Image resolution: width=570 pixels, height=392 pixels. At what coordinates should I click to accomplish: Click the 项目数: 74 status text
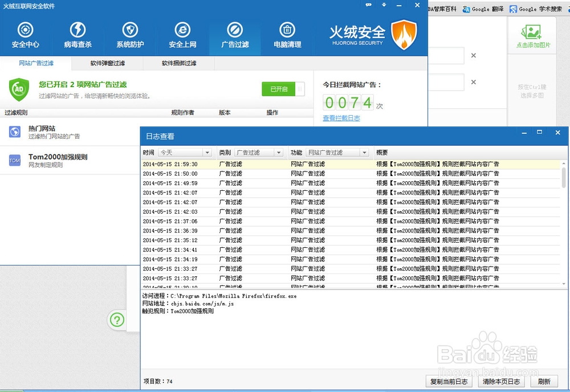click(158, 382)
